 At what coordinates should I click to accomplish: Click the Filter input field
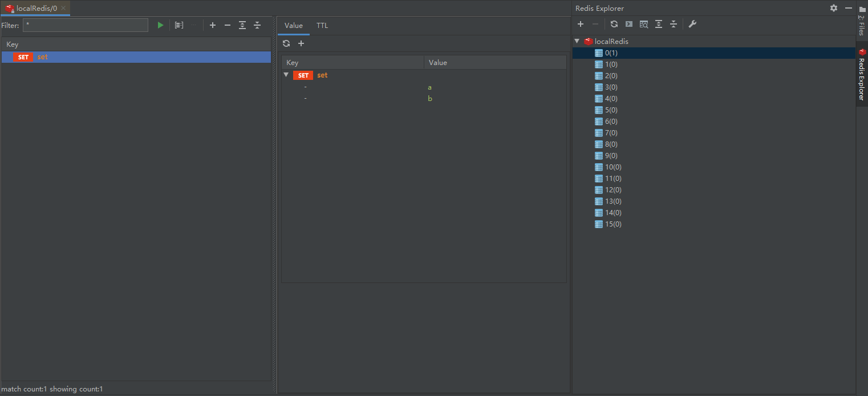click(x=86, y=25)
